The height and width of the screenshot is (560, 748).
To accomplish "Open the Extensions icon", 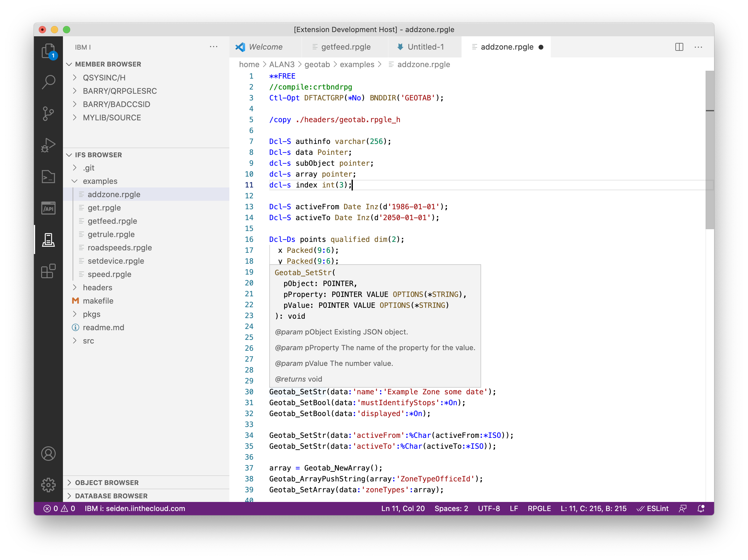I will [x=48, y=271].
